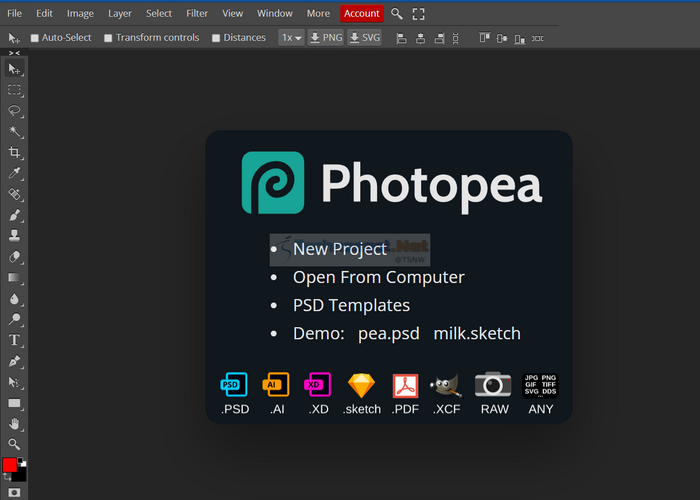
Task: Click New Project link
Action: (340, 249)
